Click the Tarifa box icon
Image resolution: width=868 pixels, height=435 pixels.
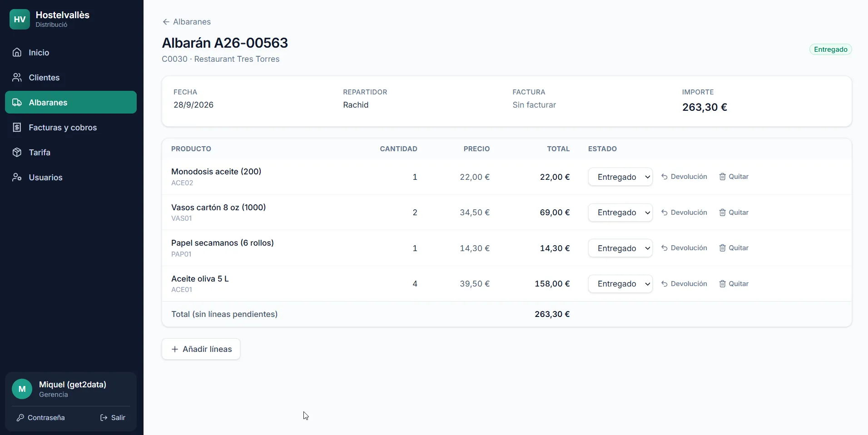(x=17, y=152)
